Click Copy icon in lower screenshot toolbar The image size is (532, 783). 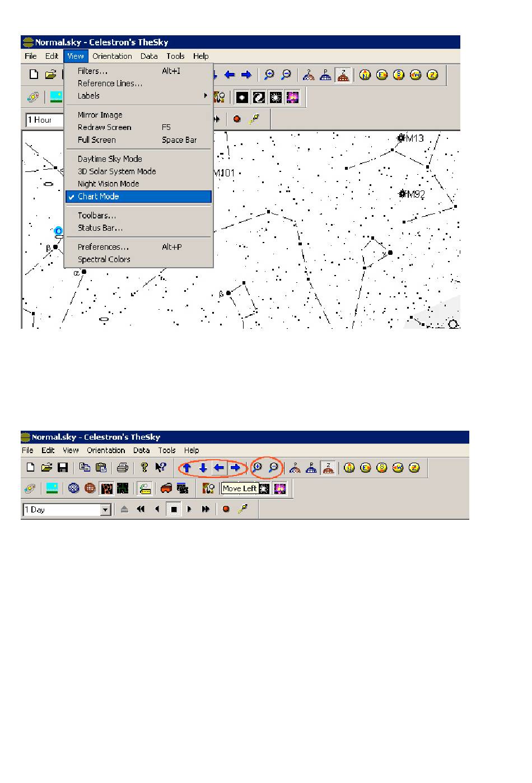(85, 468)
